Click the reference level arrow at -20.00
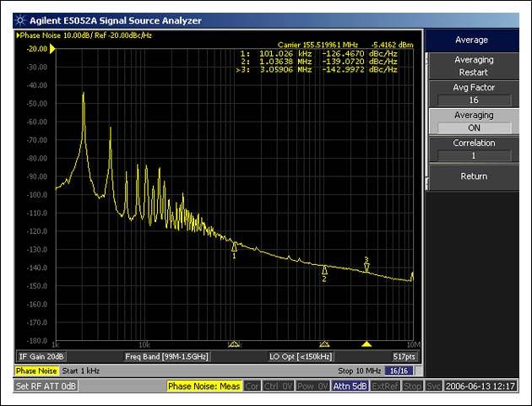 point(52,49)
